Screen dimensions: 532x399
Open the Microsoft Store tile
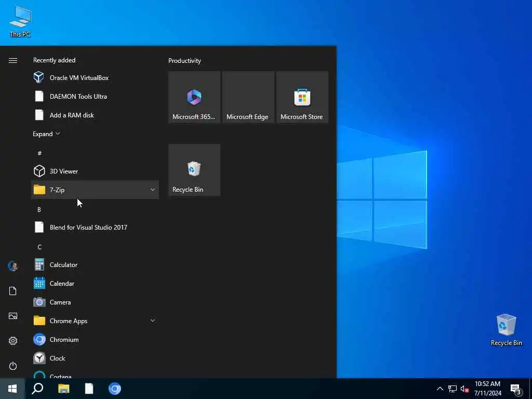pyautogui.click(x=302, y=97)
